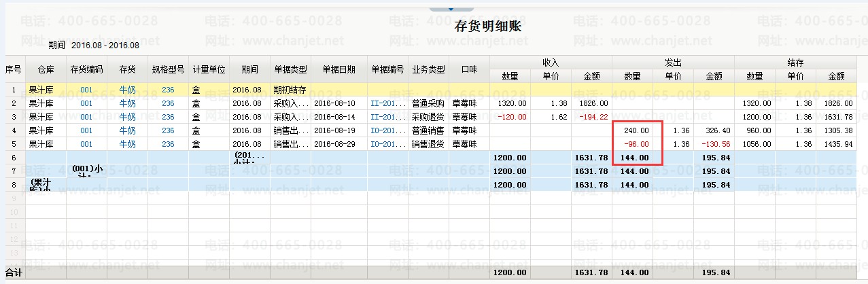The image size is (868, 284).
Task: Select the (001)小计 subtotal label
Action: pyautogui.click(x=86, y=171)
